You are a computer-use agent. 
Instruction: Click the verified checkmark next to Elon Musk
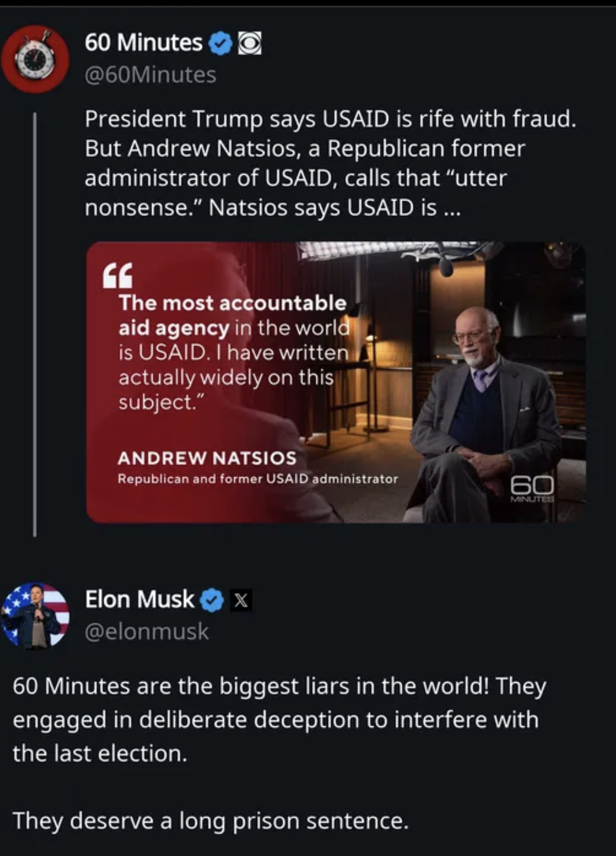(x=212, y=600)
